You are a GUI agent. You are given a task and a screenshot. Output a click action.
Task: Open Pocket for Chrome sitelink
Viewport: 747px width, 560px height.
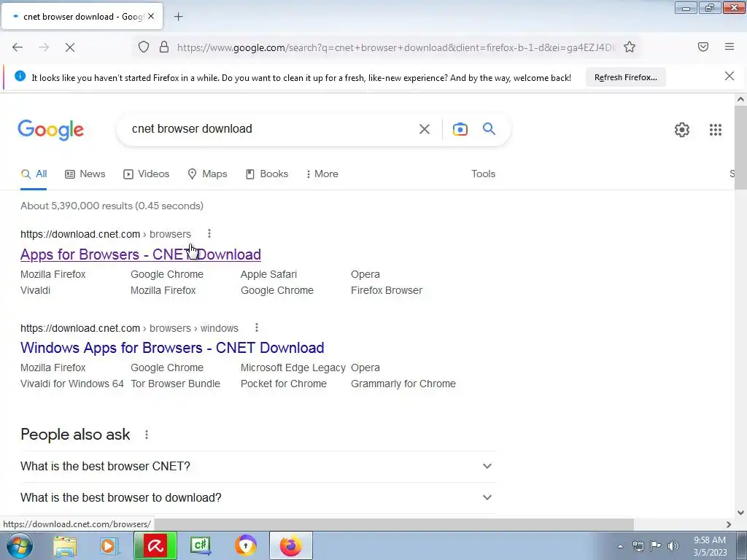coord(284,384)
